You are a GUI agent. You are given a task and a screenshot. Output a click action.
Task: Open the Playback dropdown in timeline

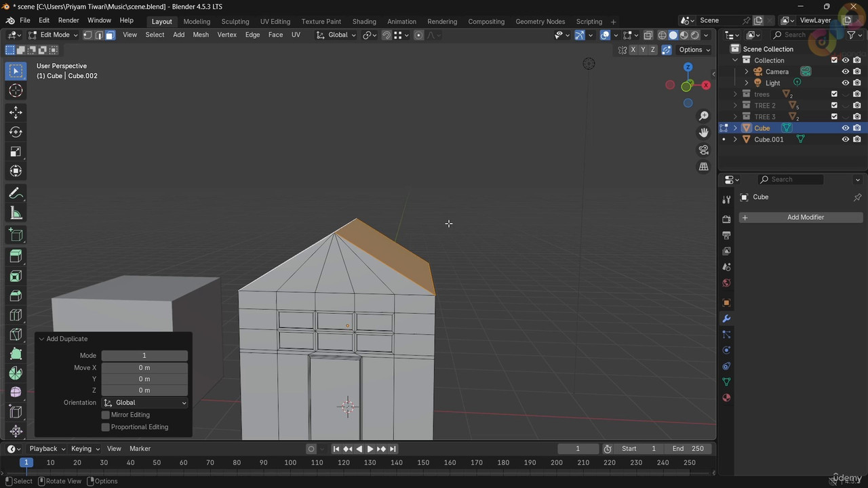pos(47,449)
